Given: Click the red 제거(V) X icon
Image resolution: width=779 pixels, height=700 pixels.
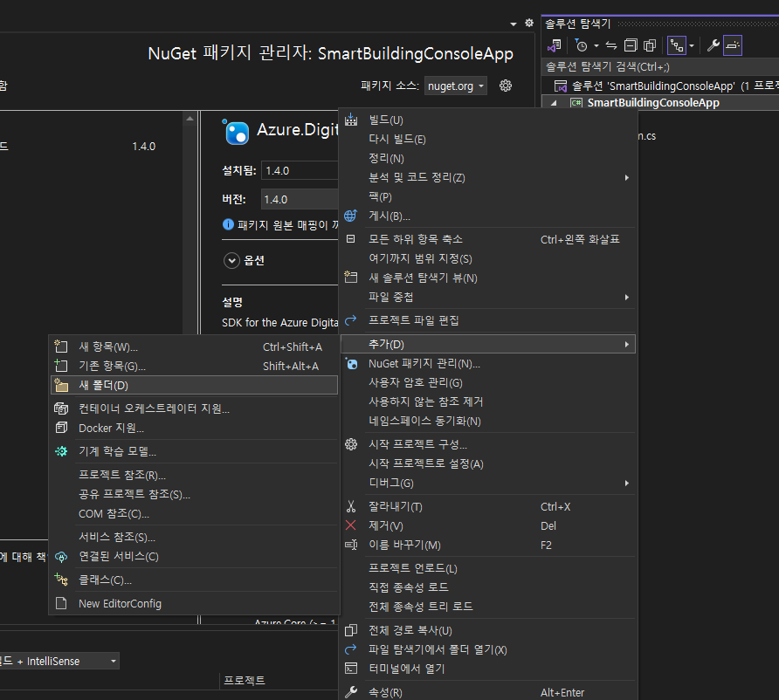Looking at the screenshot, I should point(351,525).
